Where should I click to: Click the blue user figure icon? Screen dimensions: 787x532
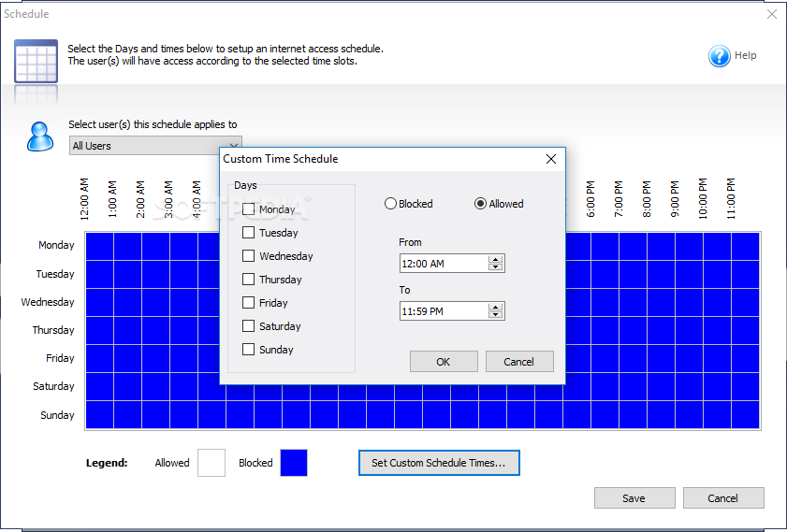[40, 137]
